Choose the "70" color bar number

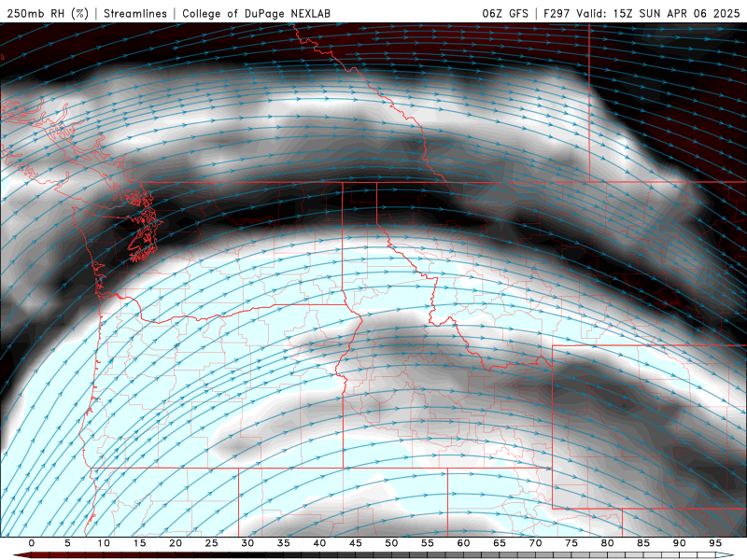tap(535, 543)
